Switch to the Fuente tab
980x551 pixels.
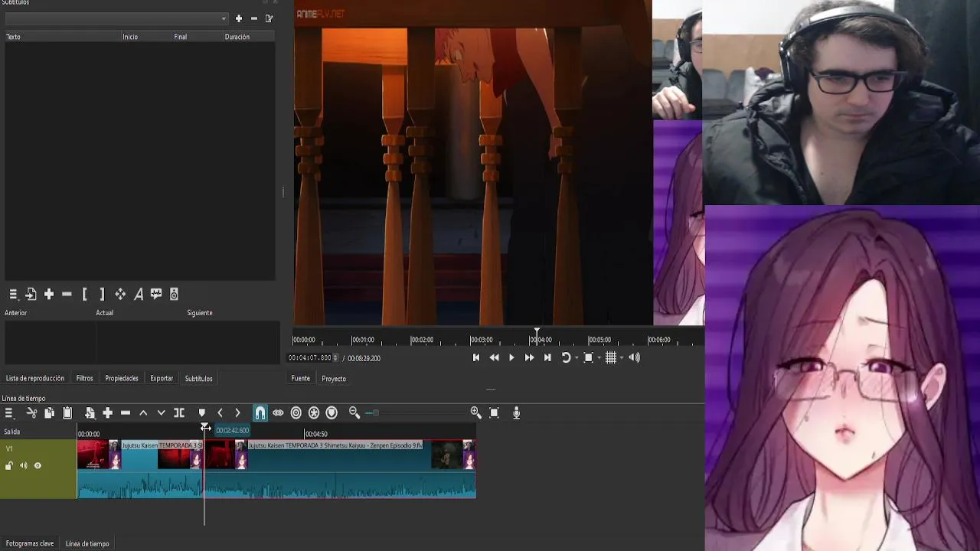coord(300,378)
